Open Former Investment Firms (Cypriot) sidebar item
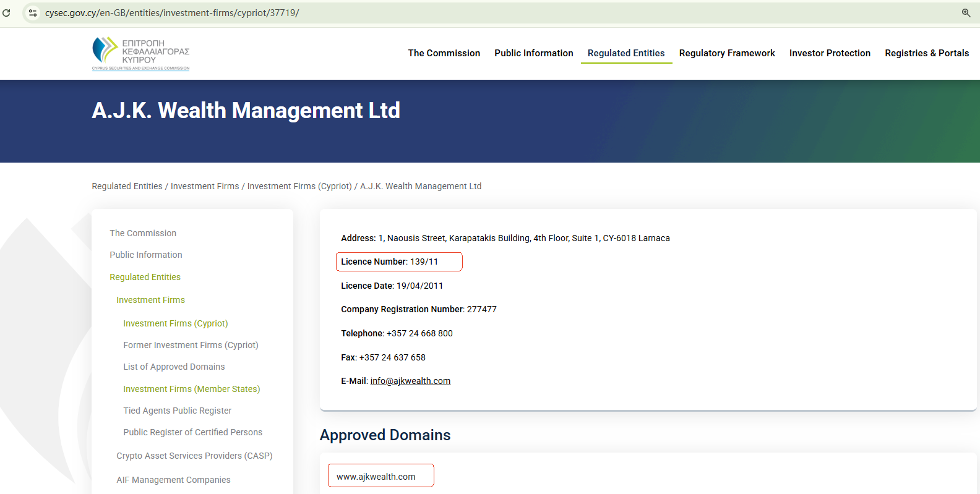Screen dimensions: 980x494 click(x=191, y=345)
